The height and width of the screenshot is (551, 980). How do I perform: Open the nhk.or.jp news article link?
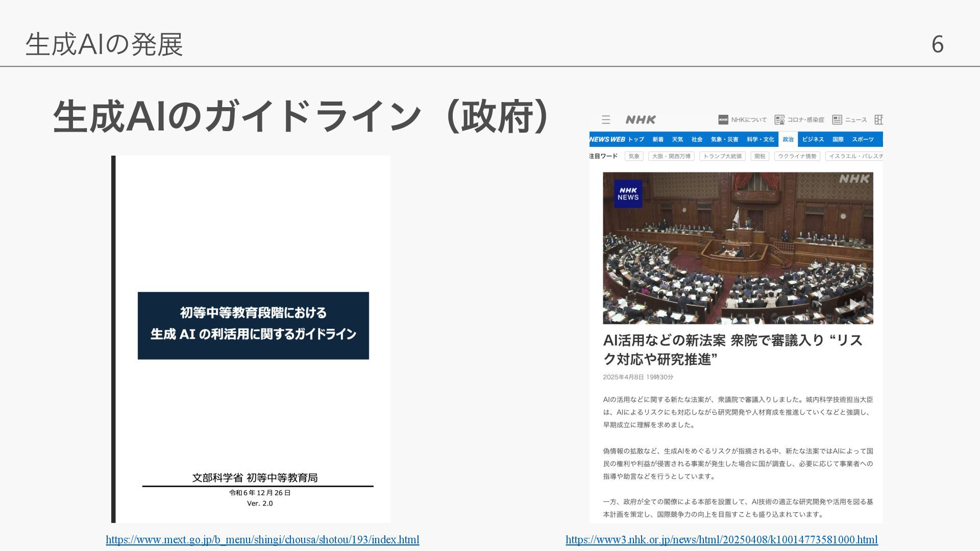(x=721, y=540)
